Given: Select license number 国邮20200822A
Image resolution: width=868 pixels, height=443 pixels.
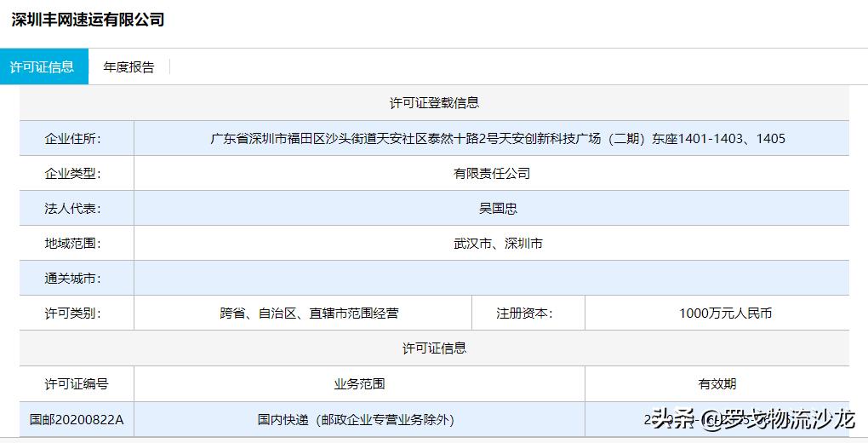Looking at the screenshot, I should [x=77, y=420].
